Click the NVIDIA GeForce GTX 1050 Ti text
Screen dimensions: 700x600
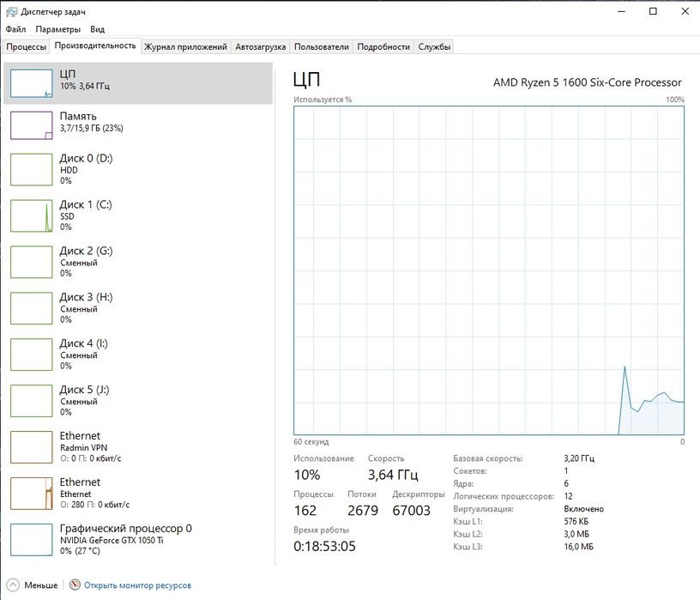click(x=112, y=540)
